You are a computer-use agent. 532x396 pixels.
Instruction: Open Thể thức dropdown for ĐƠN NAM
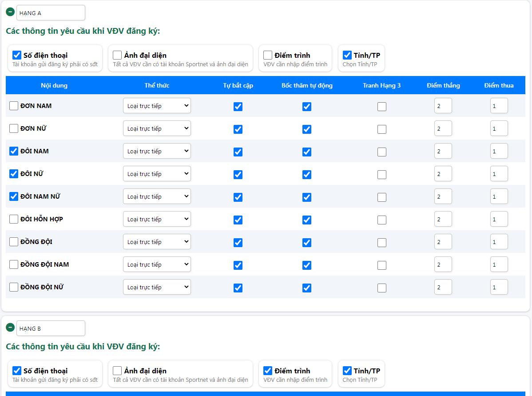[157, 106]
